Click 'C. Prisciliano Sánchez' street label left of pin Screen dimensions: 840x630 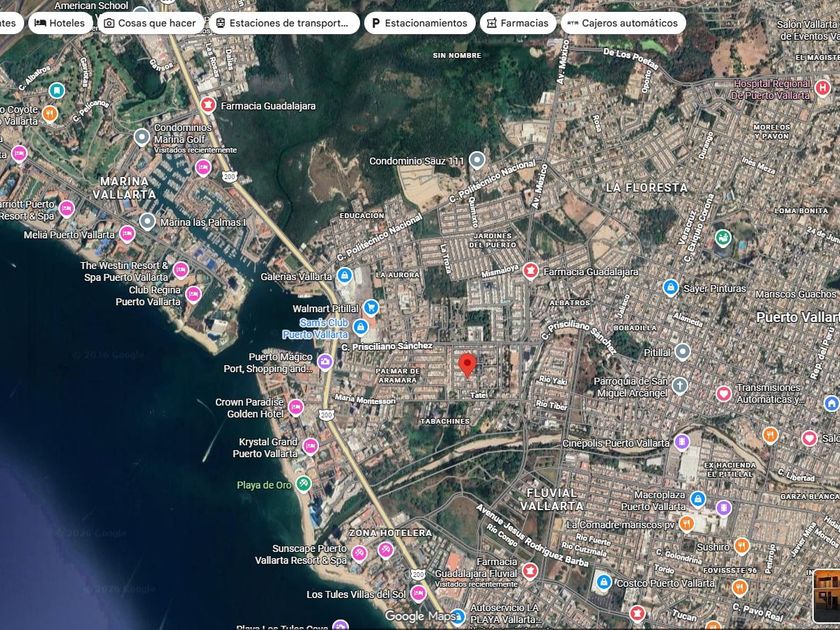(x=387, y=346)
